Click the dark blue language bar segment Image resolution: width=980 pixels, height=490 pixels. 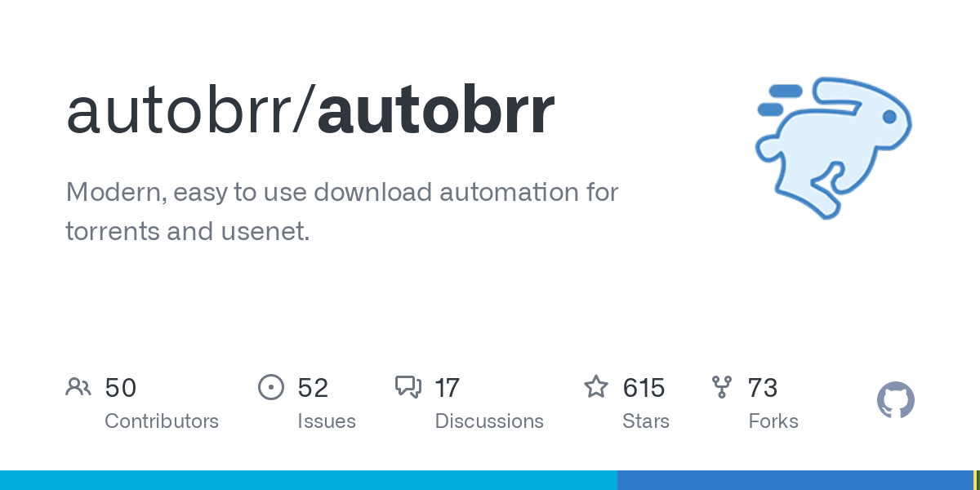coord(795,480)
